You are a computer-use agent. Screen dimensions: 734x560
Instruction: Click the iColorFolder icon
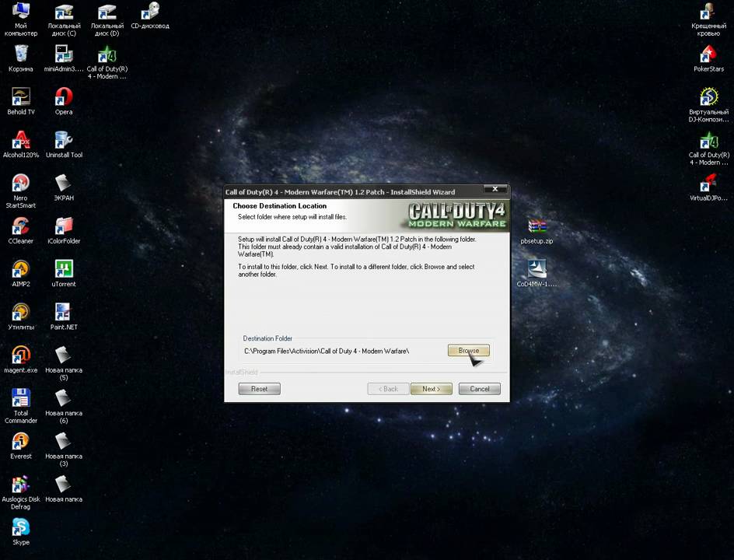[x=64, y=231]
